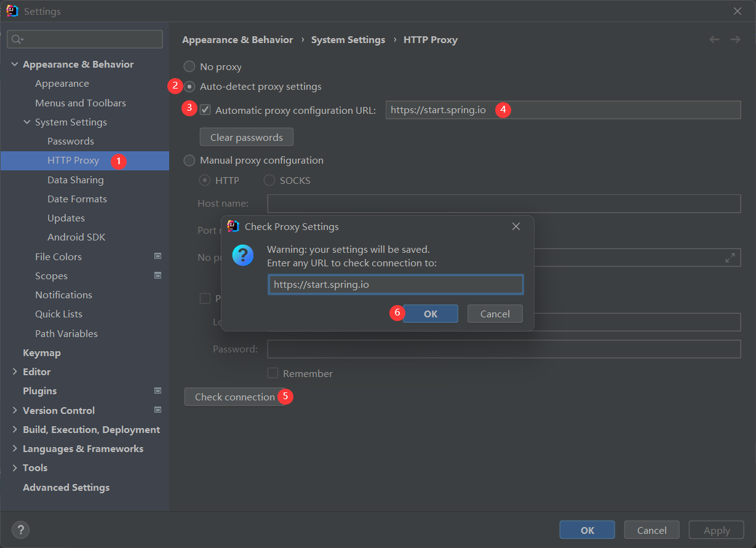This screenshot has height=548, width=756.
Task: Open Scopes settings page
Action: pos(51,276)
